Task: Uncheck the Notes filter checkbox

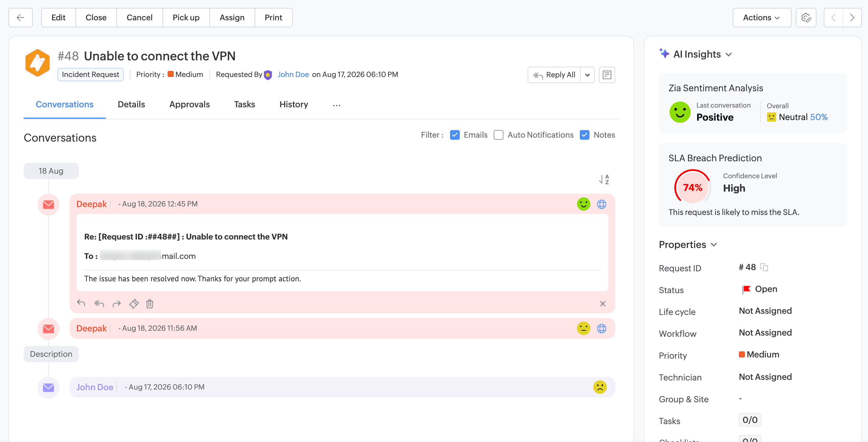Action: coord(585,135)
